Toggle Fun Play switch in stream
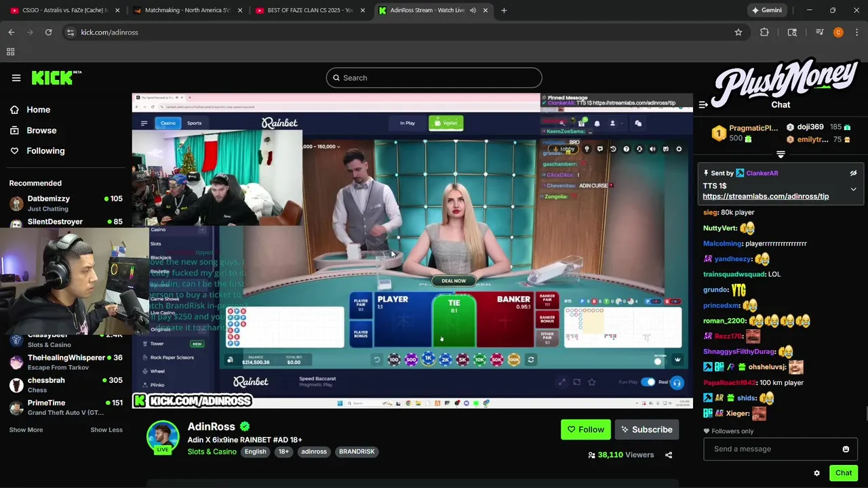This screenshot has height=488, width=868. (648, 382)
